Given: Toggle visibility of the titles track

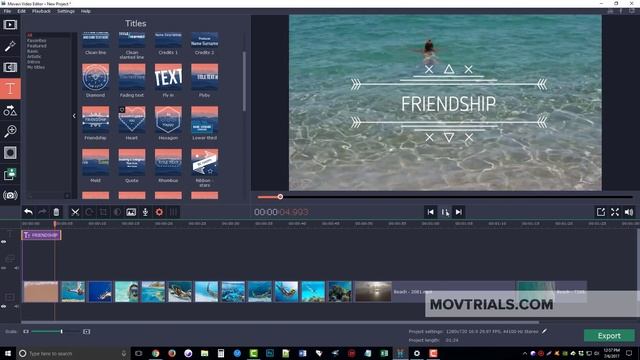Looking at the screenshot, I should (x=4, y=242).
